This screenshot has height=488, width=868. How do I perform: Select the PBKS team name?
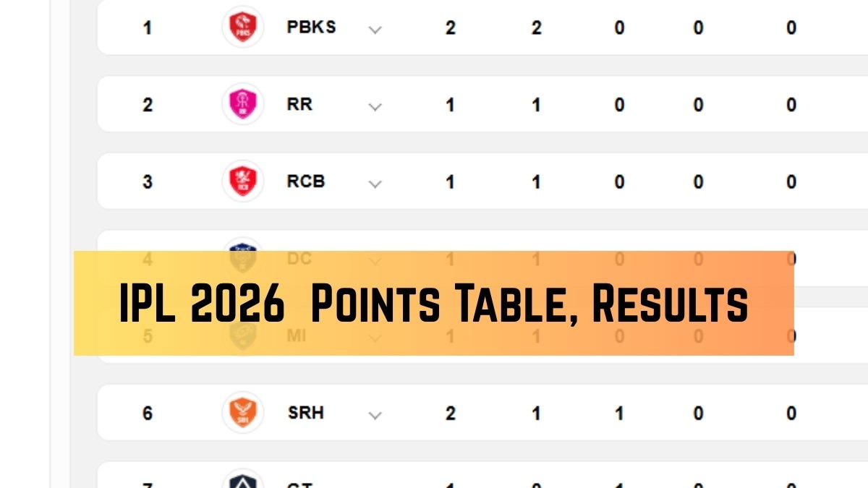[311, 27]
